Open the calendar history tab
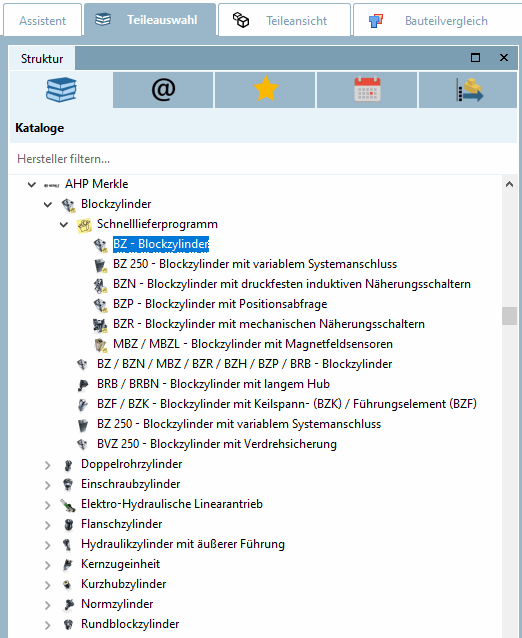The width and height of the screenshot is (522, 638). [367, 90]
